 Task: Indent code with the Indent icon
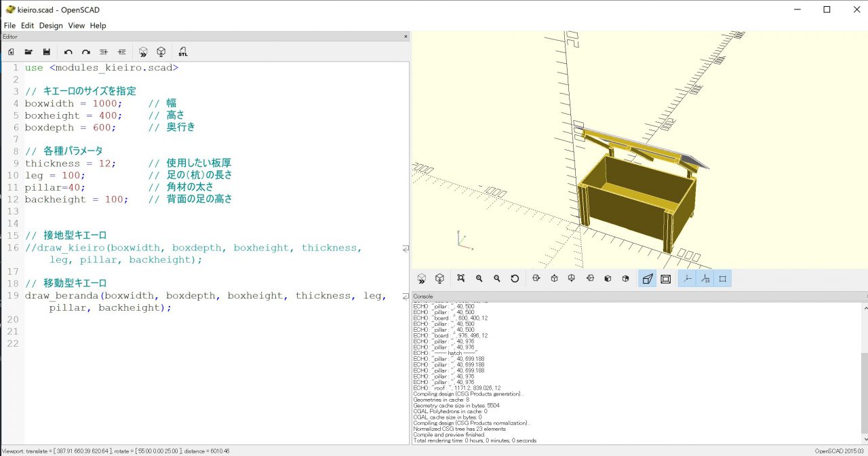tap(121, 52)
